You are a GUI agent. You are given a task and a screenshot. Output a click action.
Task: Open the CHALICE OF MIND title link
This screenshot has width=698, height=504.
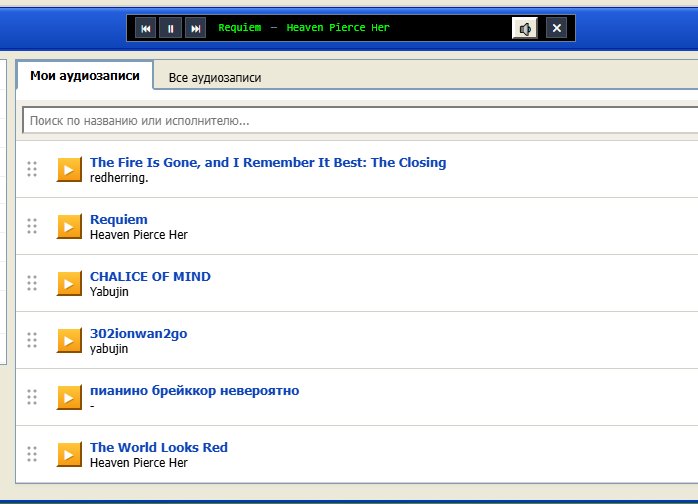[150, 276]
